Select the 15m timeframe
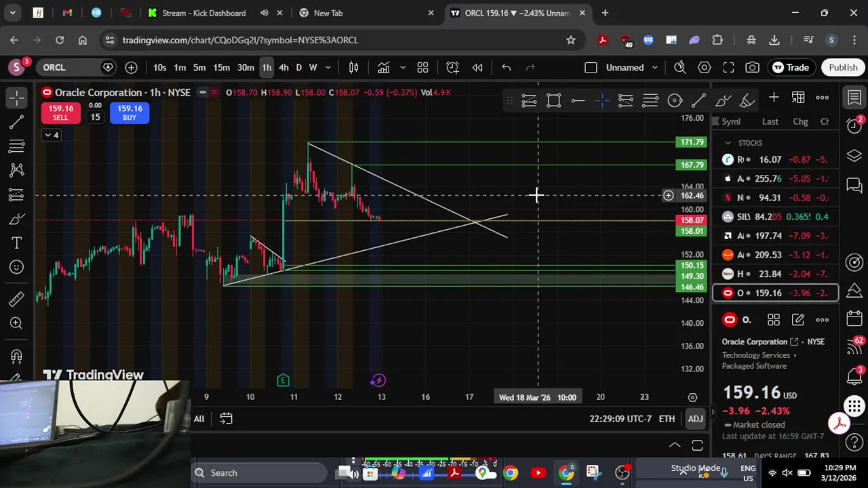The width and height of the screenshot is (868, 488). point(221,67)
